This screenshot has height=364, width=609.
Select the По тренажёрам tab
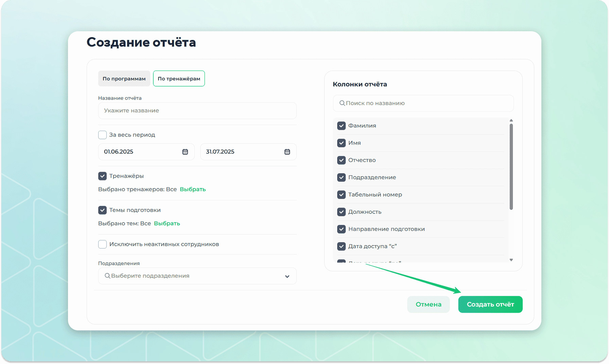click(x=179, y=78)
